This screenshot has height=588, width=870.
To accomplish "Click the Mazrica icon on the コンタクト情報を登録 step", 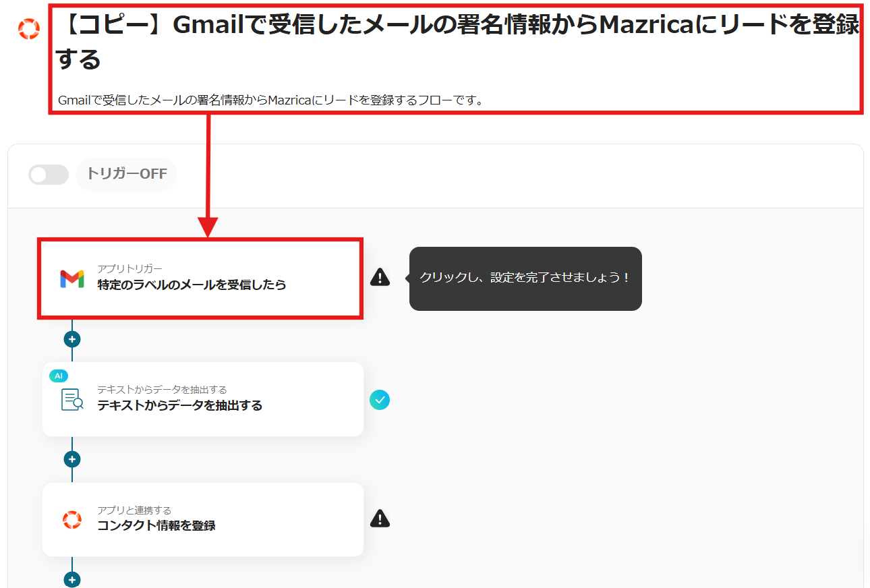I will [x=72, y=519].
